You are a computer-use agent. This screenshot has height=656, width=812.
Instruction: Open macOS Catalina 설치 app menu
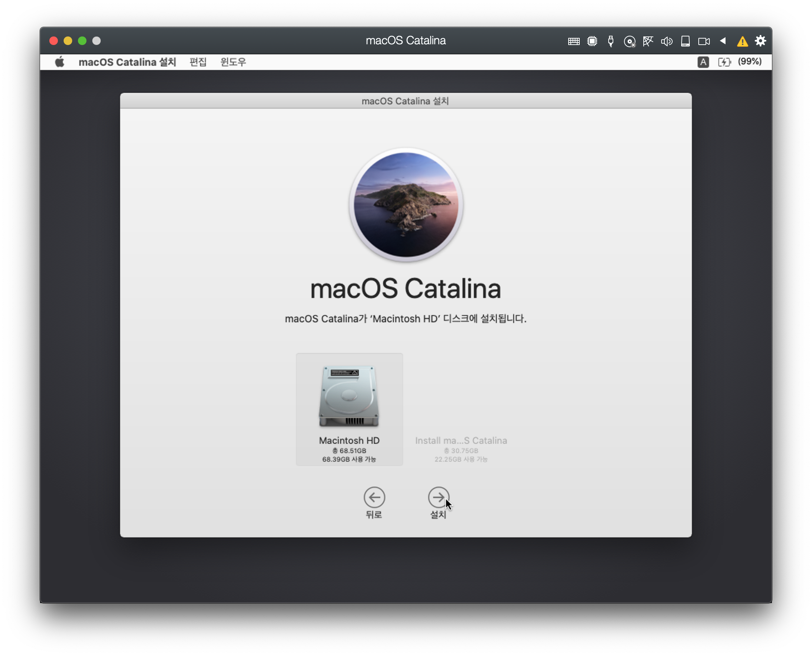(127, 62)
